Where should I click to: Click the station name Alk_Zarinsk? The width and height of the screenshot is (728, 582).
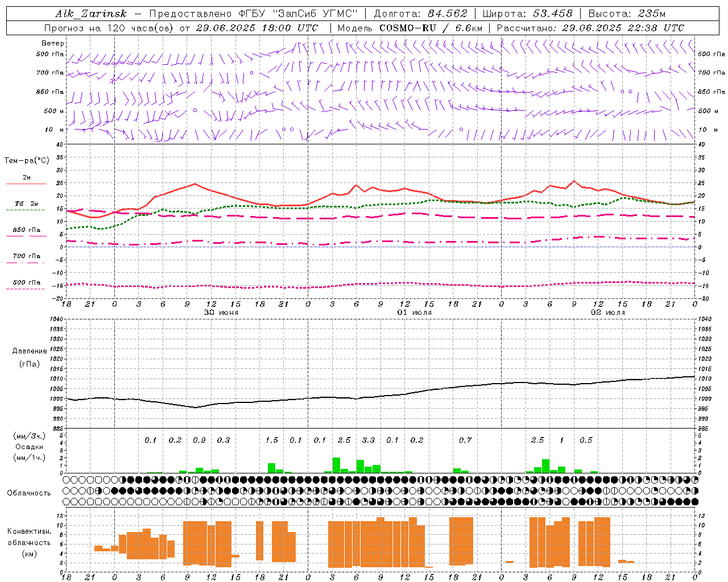click(91, 14)
